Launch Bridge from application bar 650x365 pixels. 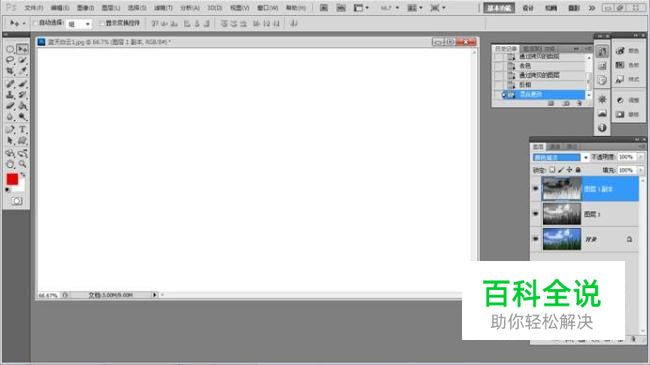coord(324,8)
